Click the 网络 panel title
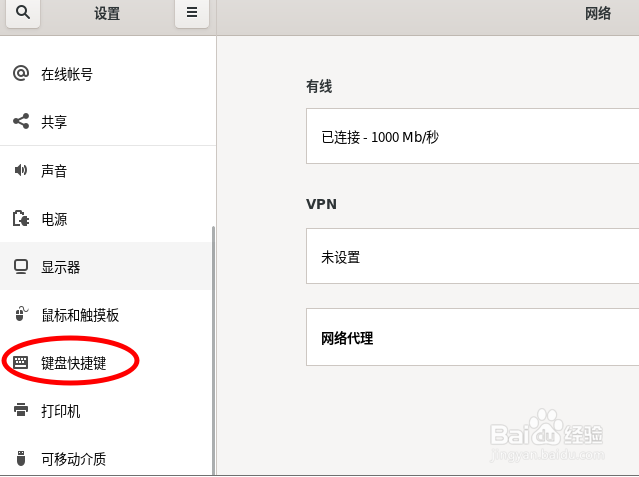639x477 pixels. coord(598,13)
